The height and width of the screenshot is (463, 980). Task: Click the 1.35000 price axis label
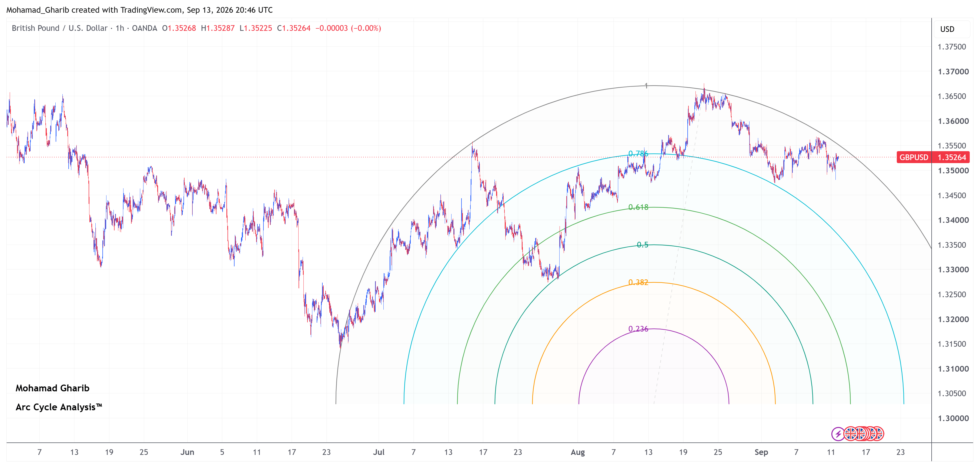pos(953,171)
